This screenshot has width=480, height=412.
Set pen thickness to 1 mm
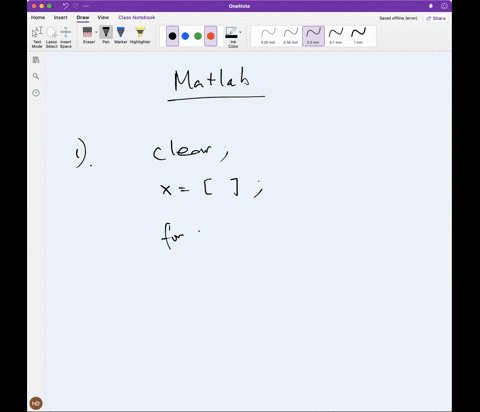(358, 36)
